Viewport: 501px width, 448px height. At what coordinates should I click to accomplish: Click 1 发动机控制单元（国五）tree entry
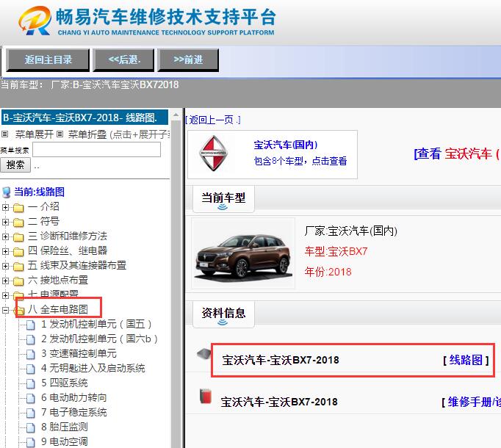click(96, 325)
